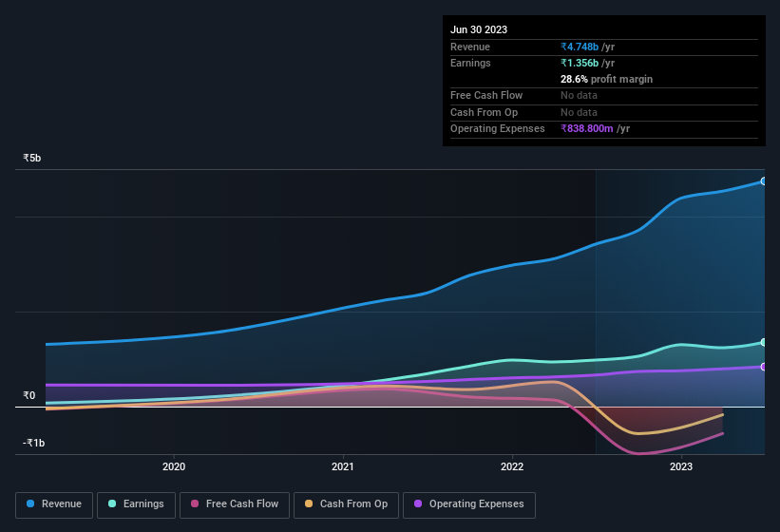Screen dimensions: 780x532
Task: Toggle the Free Cash Flow legend button
Action: coord(235,504)
